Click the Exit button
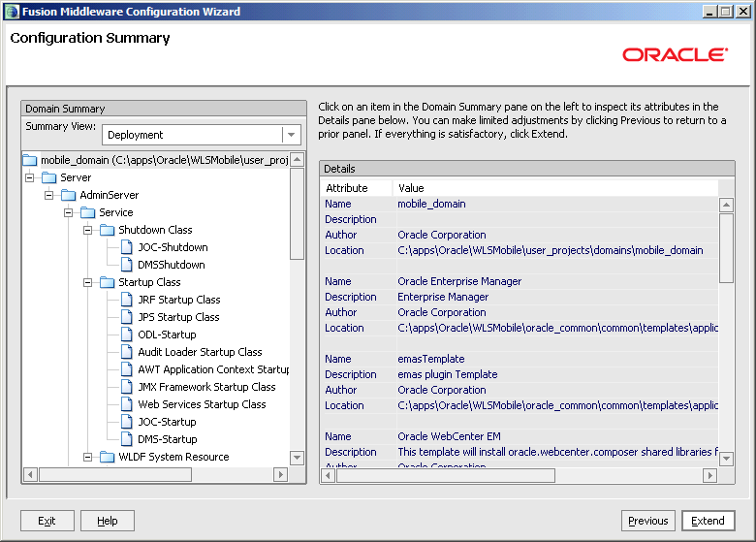This screenshot has height=542, width=756. pyautogui.click(x=47, y=521)
